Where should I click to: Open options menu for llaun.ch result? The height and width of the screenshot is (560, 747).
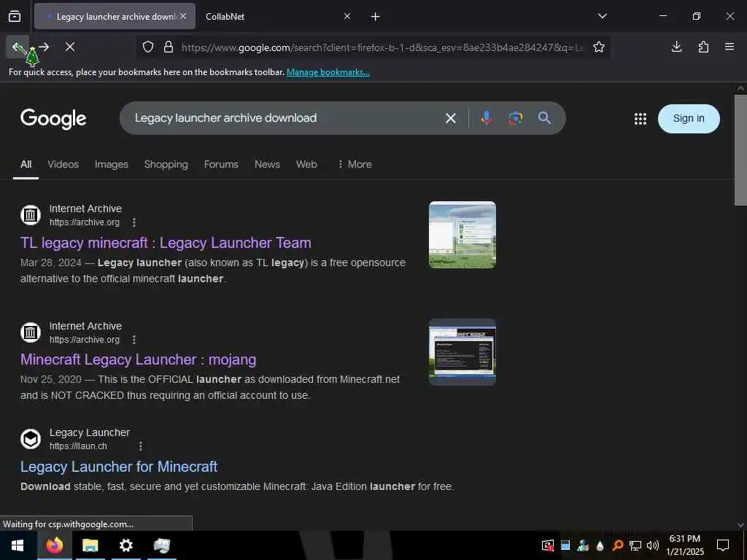141,446
